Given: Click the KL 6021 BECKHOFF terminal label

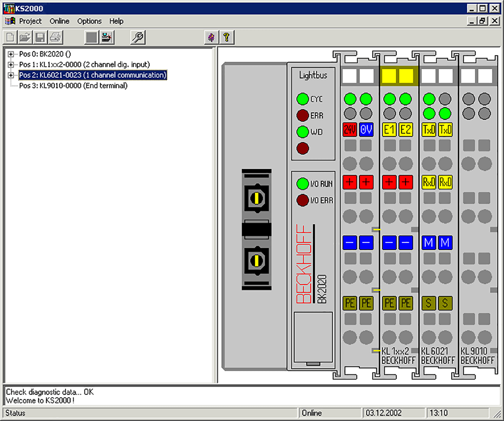Looking at the screenshot, I should [438, 356].
